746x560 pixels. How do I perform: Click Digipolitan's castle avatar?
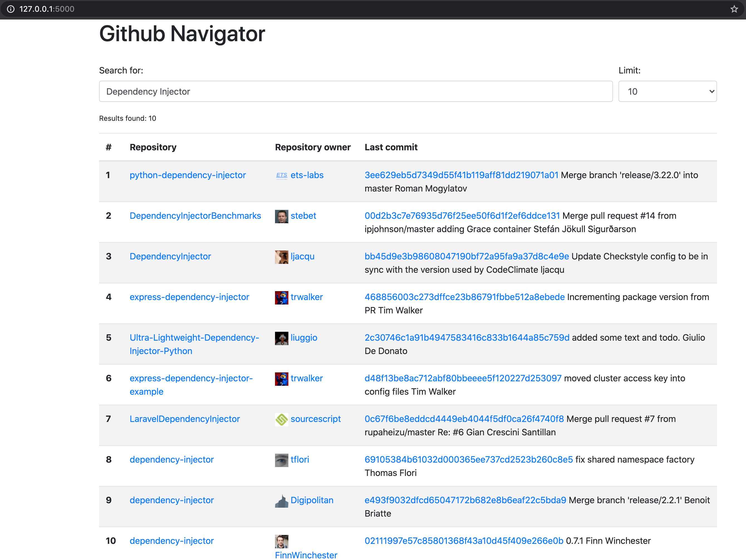[281, 501]
